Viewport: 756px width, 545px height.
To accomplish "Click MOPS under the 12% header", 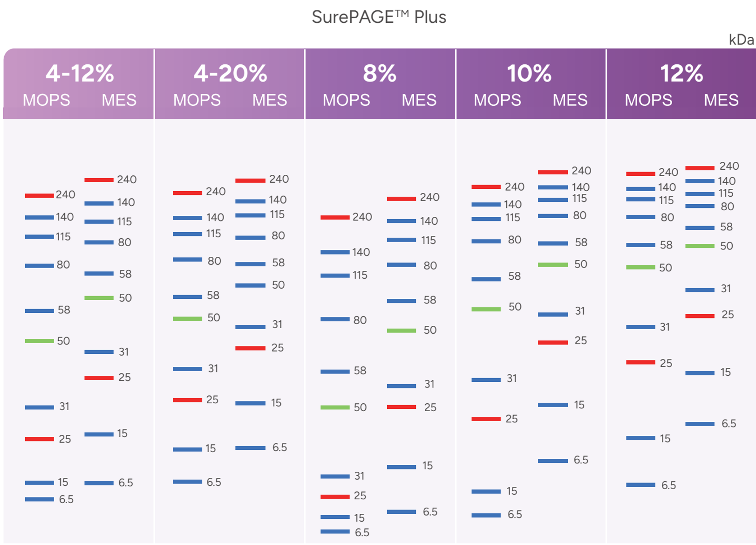I will pos(648,100).
